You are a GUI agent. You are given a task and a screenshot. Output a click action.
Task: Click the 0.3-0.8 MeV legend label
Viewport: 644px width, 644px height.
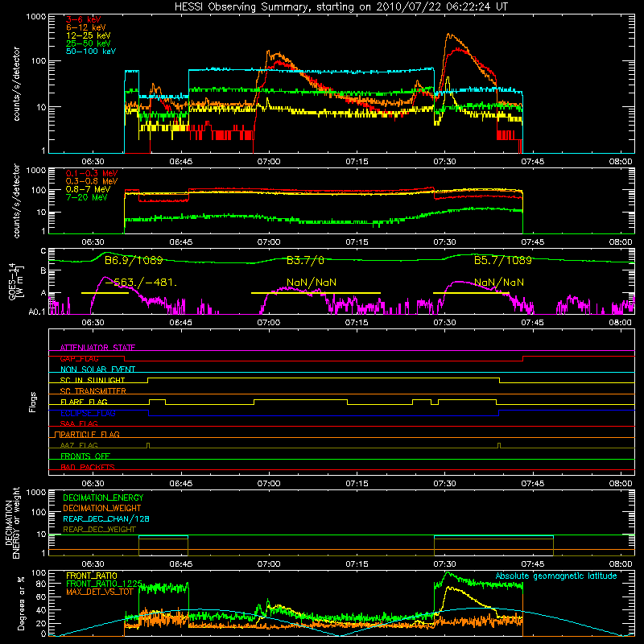tap(92, 181)
